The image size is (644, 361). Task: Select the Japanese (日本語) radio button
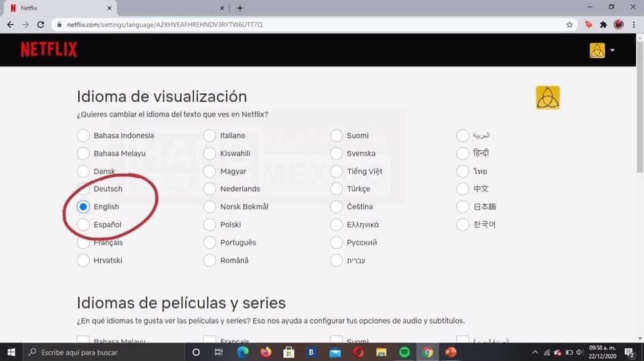[462, 207]
